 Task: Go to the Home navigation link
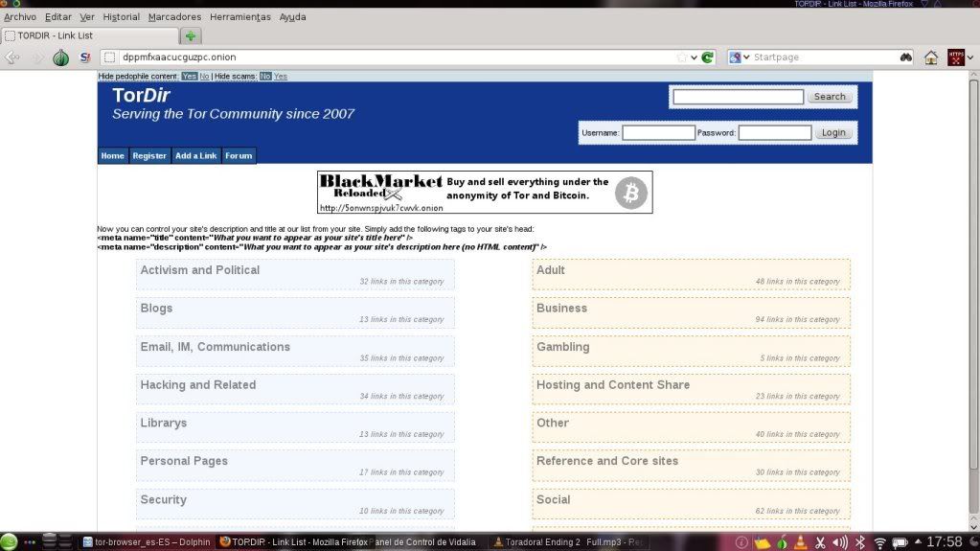[112, 156]
